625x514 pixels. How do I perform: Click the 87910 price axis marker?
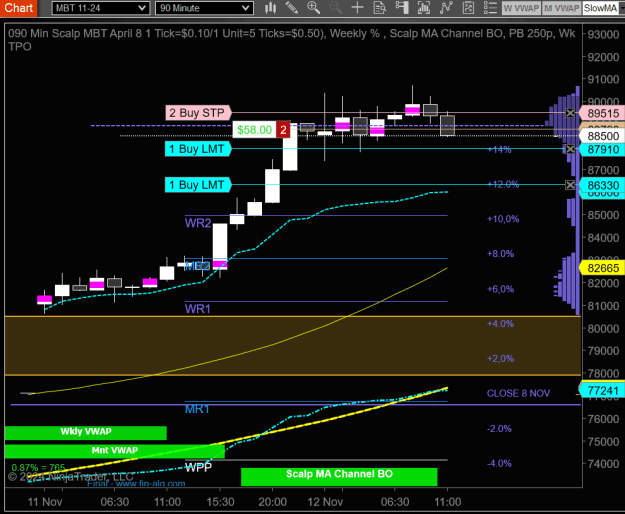click(x=602, y=149)
